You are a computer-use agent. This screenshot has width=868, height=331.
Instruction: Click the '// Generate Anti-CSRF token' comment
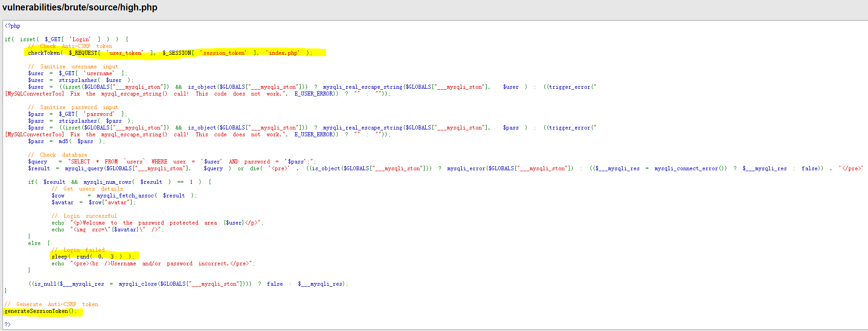pos(51,304)
